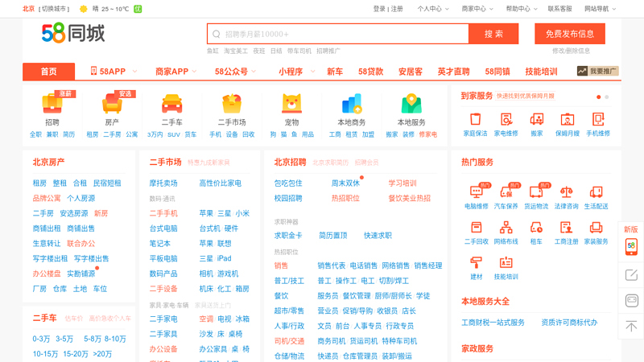
Task: Open 租车 service icon
Action: pos(536,227)
